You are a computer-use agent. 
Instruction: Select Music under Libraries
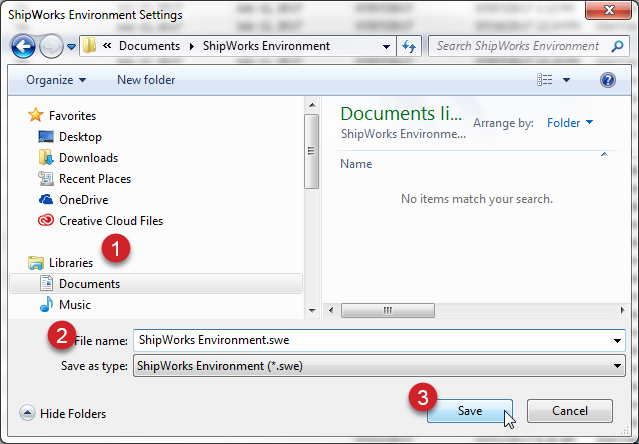[75, 305]
